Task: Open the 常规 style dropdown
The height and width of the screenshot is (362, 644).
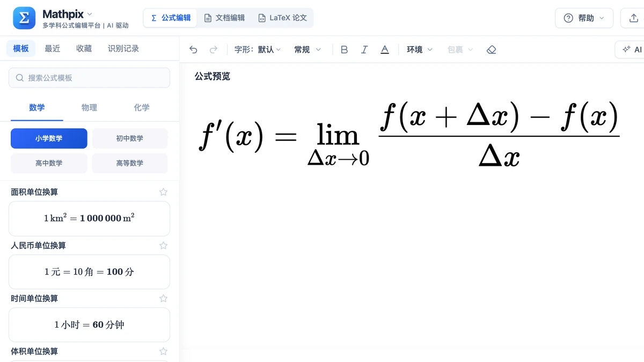Action: 308,49
